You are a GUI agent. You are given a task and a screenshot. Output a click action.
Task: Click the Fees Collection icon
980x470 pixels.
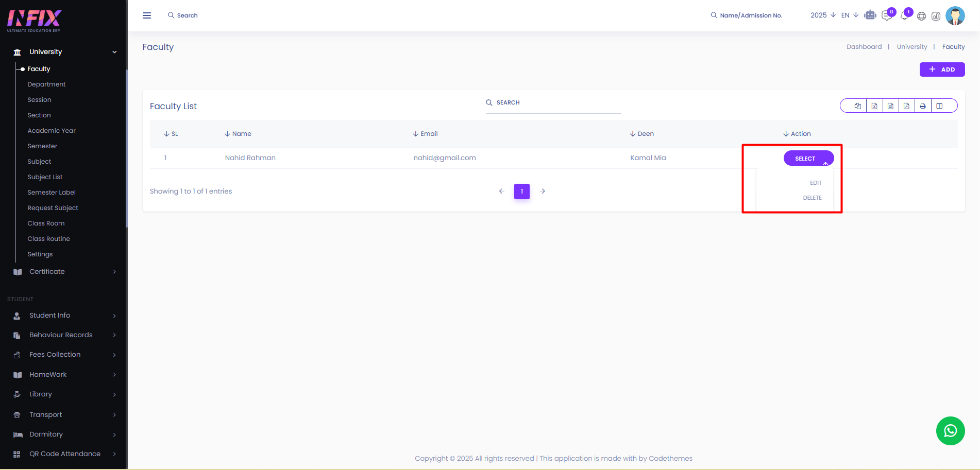click(17, 355)
